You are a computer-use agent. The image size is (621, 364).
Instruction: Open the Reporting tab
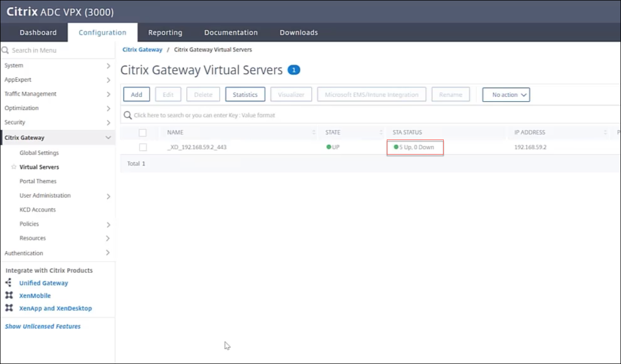click(165, 33)
